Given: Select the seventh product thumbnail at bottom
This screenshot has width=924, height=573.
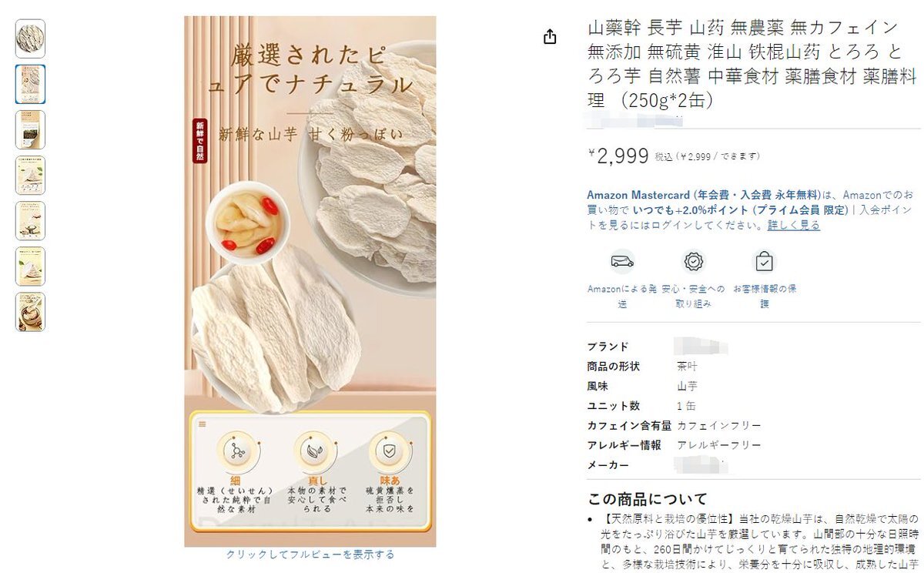Looking at the screenshot, I should click(31, 311).
